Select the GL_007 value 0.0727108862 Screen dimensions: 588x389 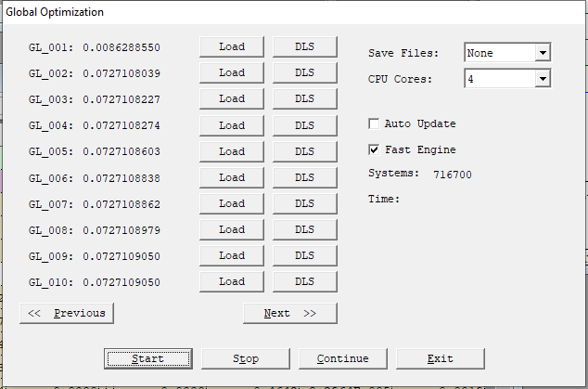pyautogui.click(x=121, y=204)
